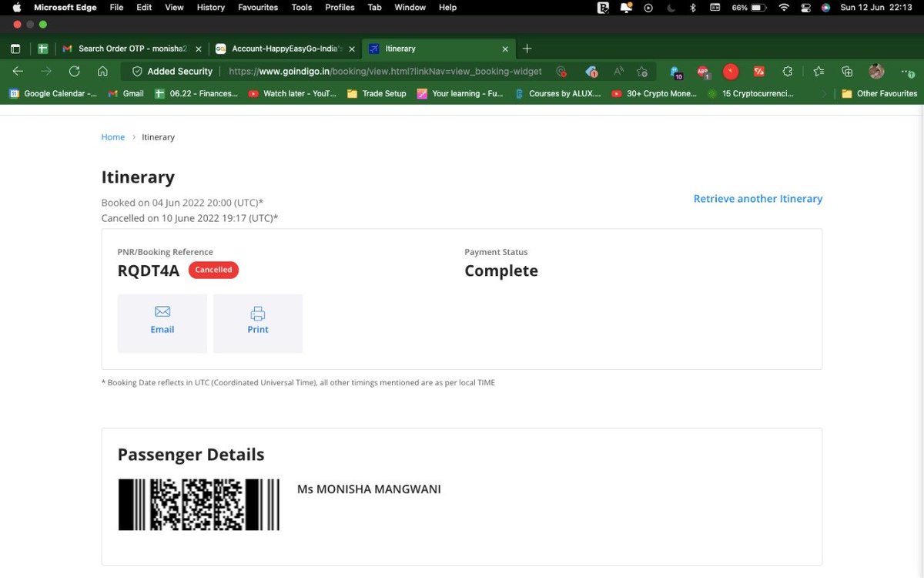This screenshot has width=924, height=578.
Task: Open the Gmail bookmark
Action: click(x=126, y=93)
